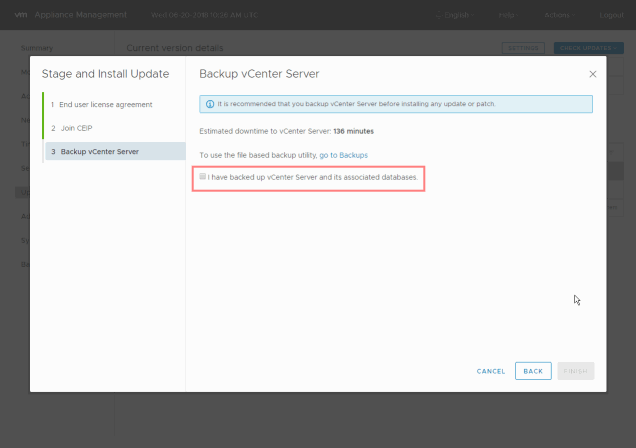Select Summary in the left navigation
Viewport: 636px width, 448px height.
(37, 48)
